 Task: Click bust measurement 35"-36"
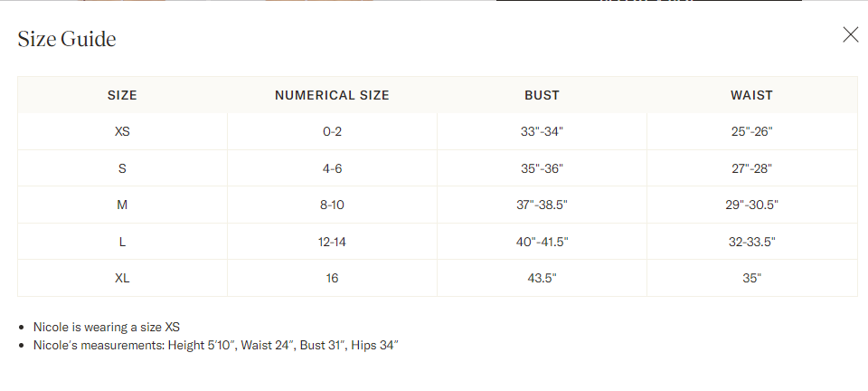point(542,168)
